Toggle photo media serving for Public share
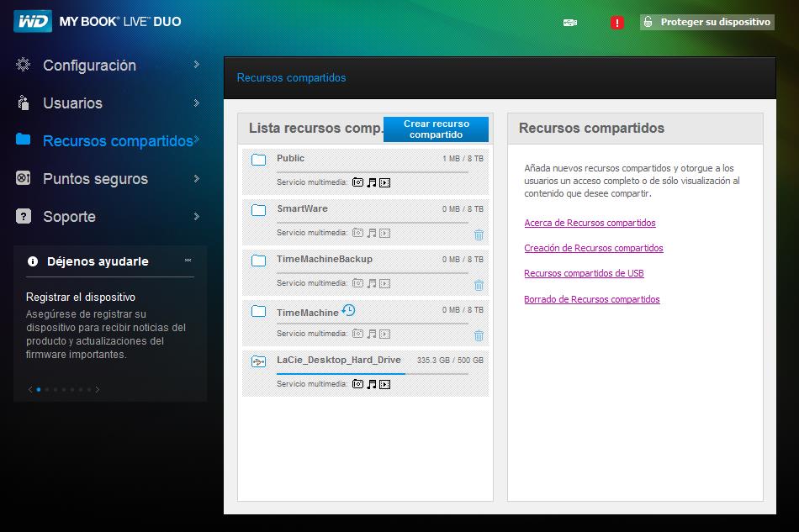 tap(357, 182)
